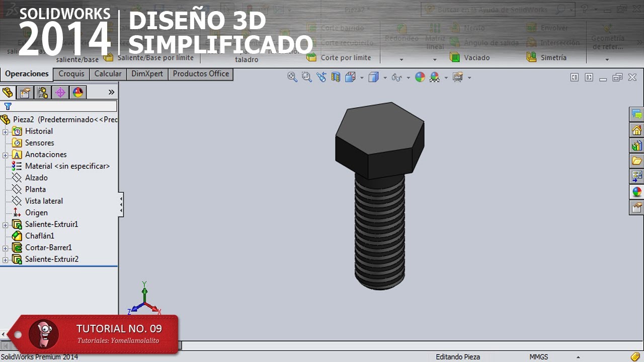This screenshot has height=362, width=644.
Task: Click the Saliente-Extruir2 feature icon
Action: (17, 259)
